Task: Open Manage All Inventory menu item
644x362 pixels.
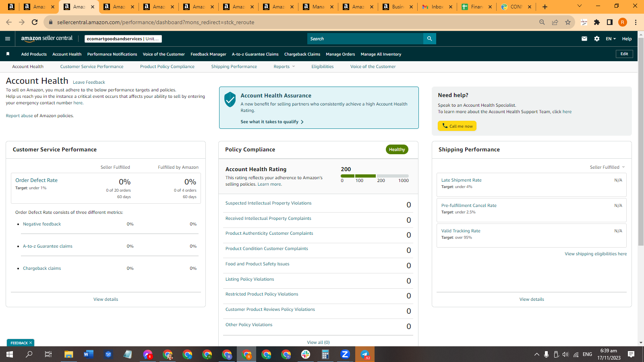Action: pos(381,54)
